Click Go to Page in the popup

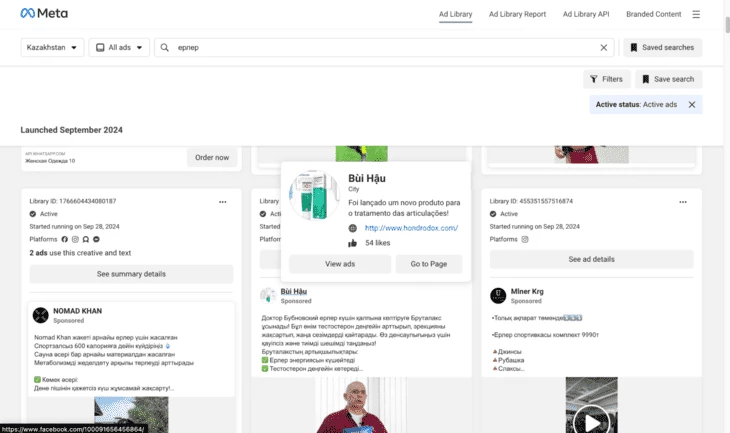click(x=429, y=264)
